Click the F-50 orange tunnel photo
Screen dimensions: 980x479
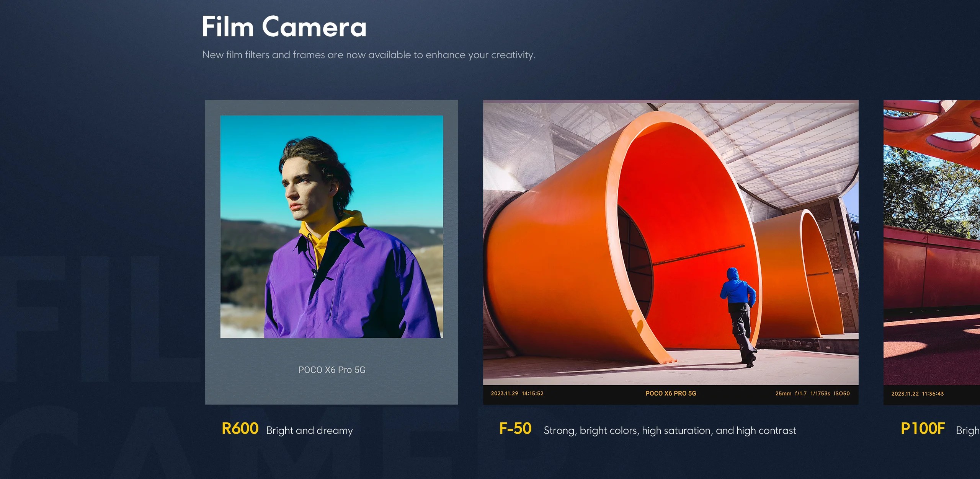click(671, 252)
